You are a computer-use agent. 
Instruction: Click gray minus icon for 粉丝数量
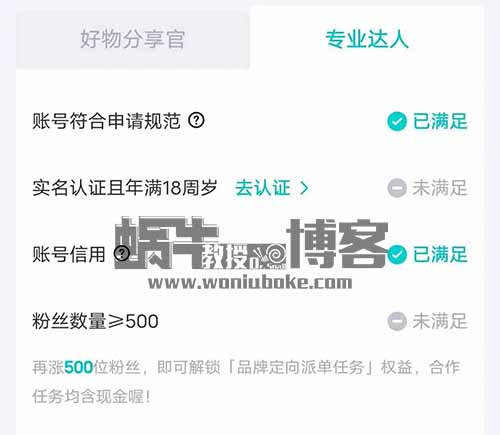(x=397, y=321)
